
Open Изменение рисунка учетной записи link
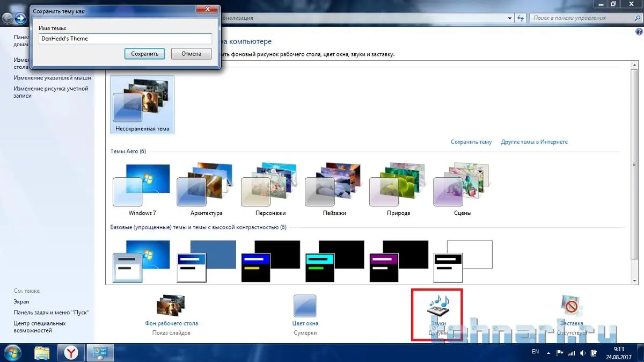[51, 92]
